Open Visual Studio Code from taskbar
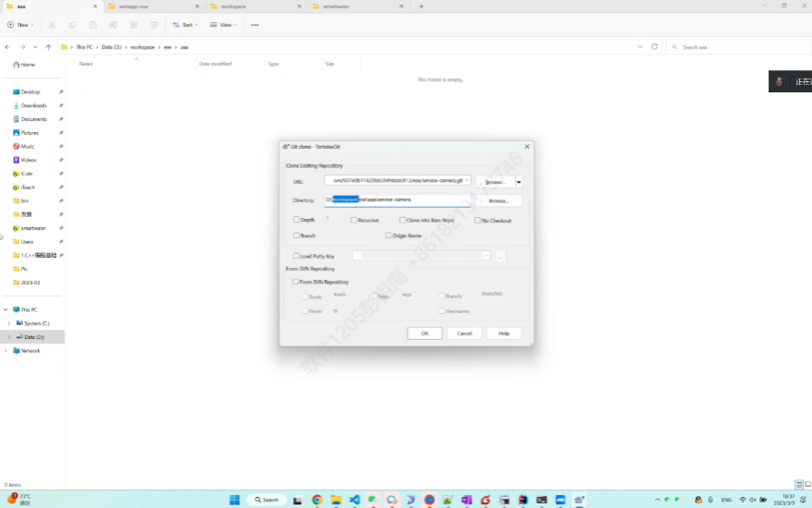 [354, 500]
